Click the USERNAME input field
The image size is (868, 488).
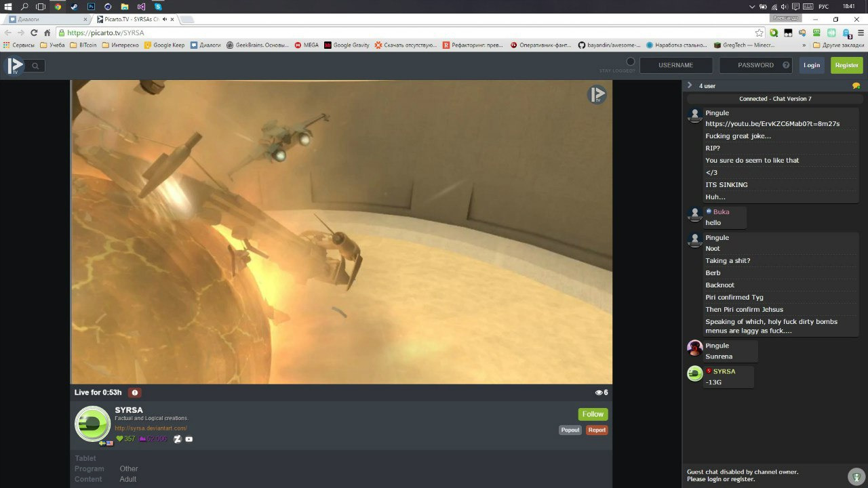(676, 65)
